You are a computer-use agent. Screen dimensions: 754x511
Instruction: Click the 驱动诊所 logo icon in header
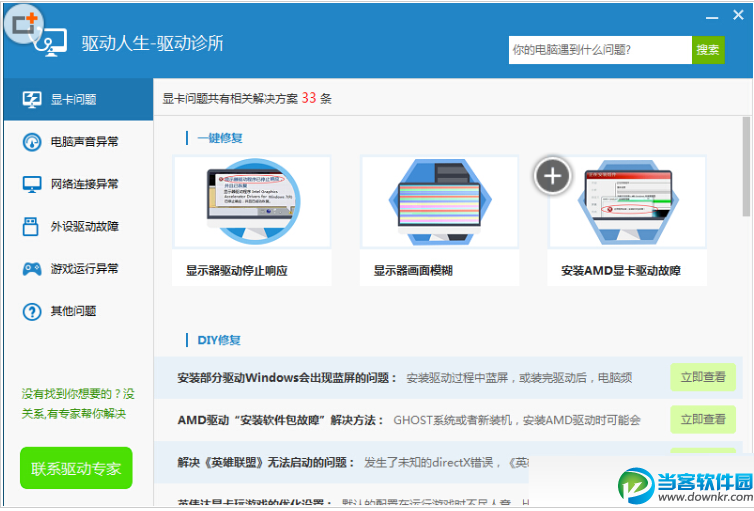pyautogui.click(x=50, y=42)
